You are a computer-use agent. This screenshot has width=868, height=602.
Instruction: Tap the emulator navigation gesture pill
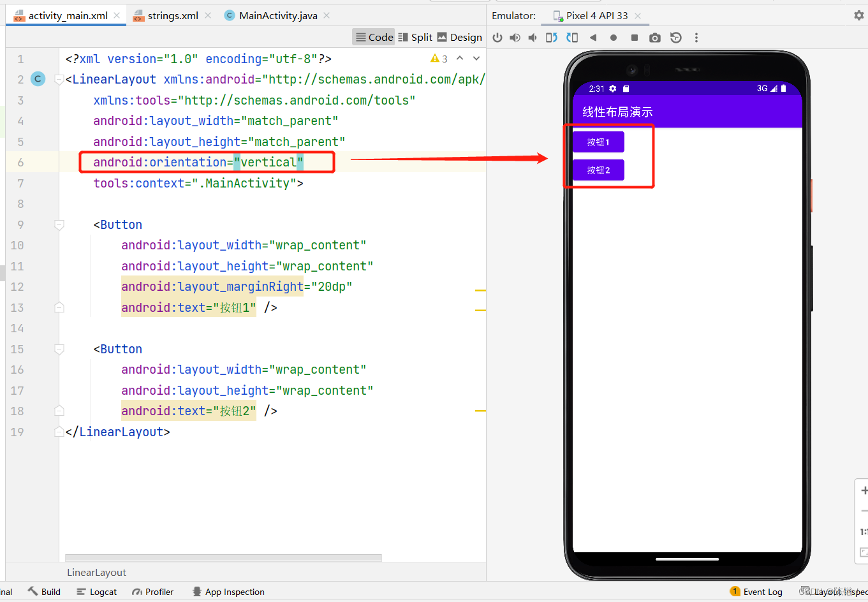(x=688, y=559)
